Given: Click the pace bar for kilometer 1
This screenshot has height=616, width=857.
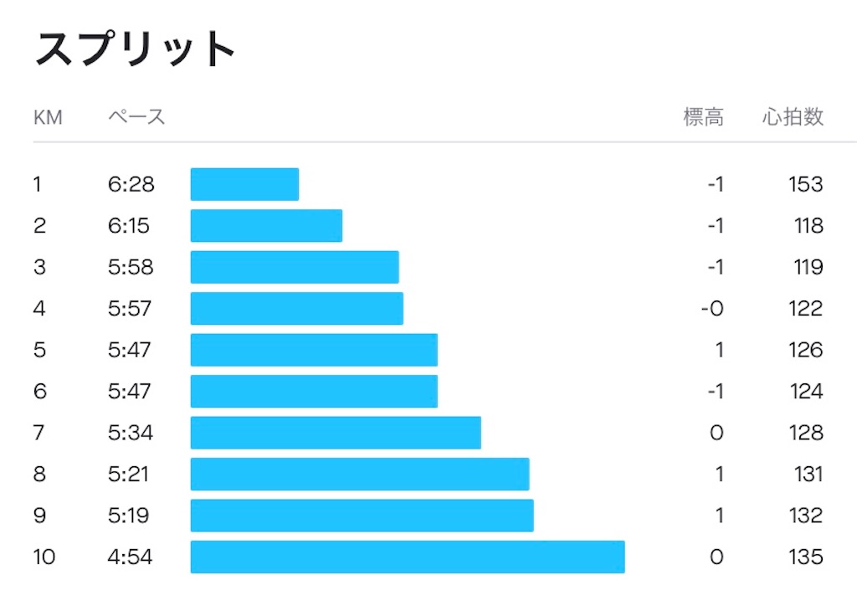Looking at the screenshot, I should coord(245,184).
